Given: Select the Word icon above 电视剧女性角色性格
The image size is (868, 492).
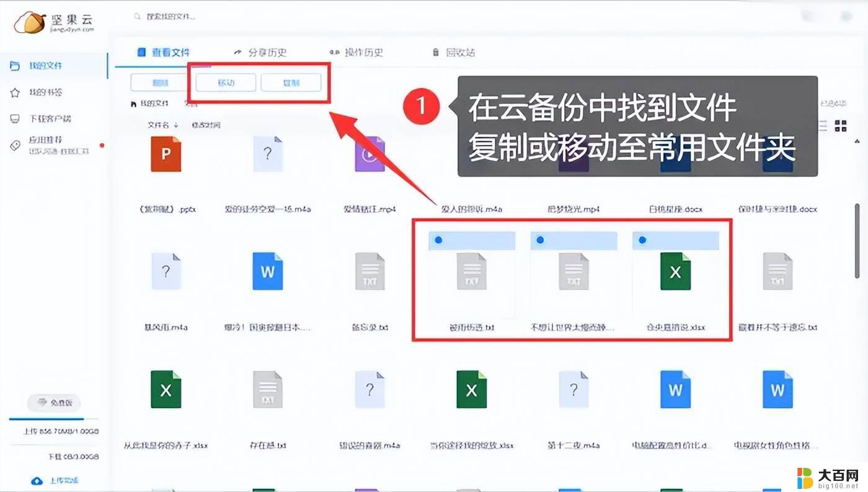Looking at the screenshot, I should tap(777, 390).
